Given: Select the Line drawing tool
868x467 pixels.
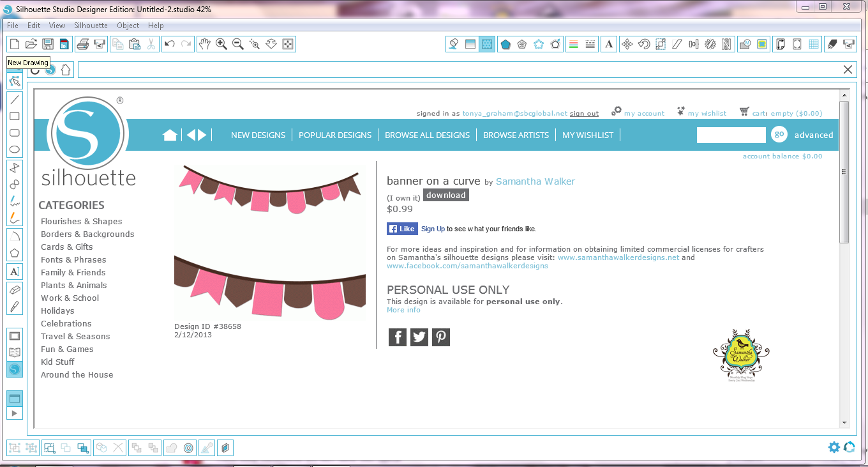Looking at the screenshot, I should coord(15,100).
